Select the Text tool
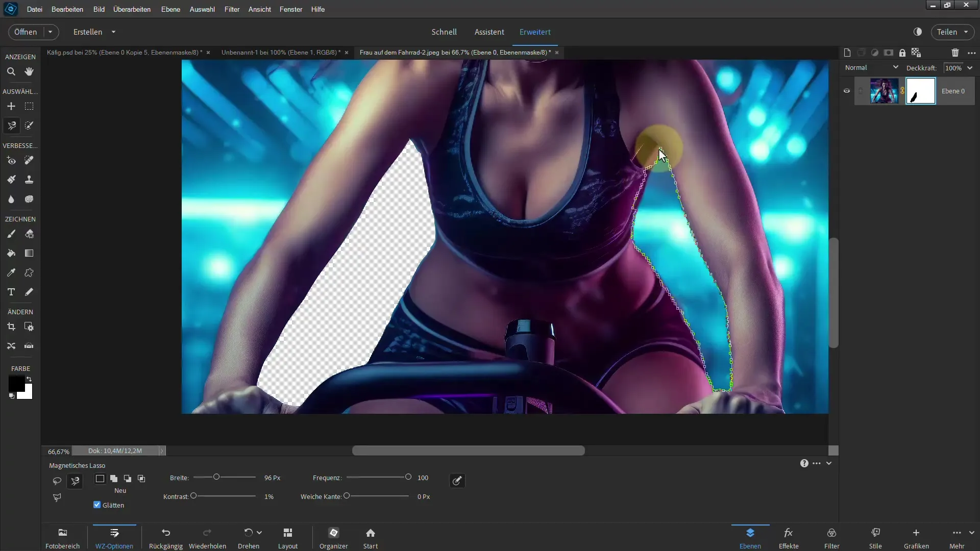 (x=11, y=292)
